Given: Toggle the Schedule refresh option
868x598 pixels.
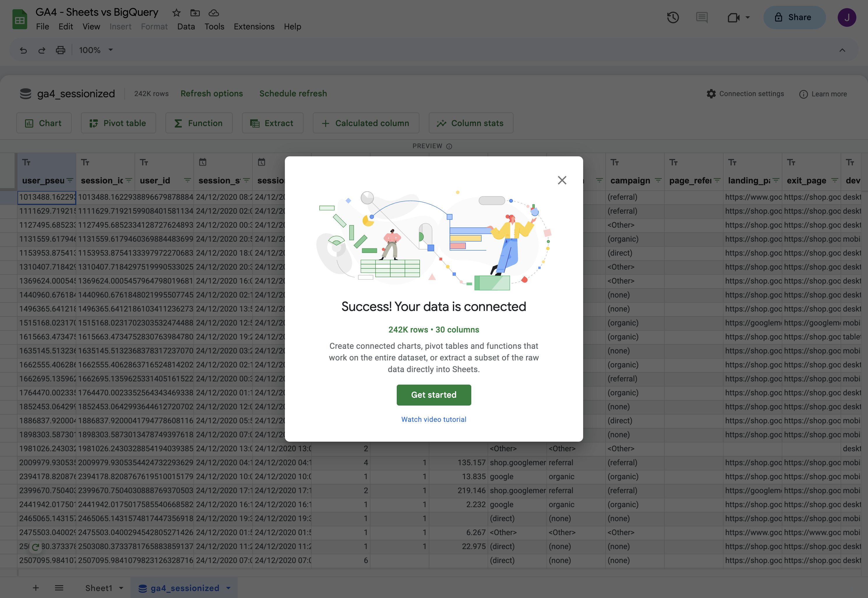Looking at the screenshot, I should pyautogui.click(x=293, y=93).
